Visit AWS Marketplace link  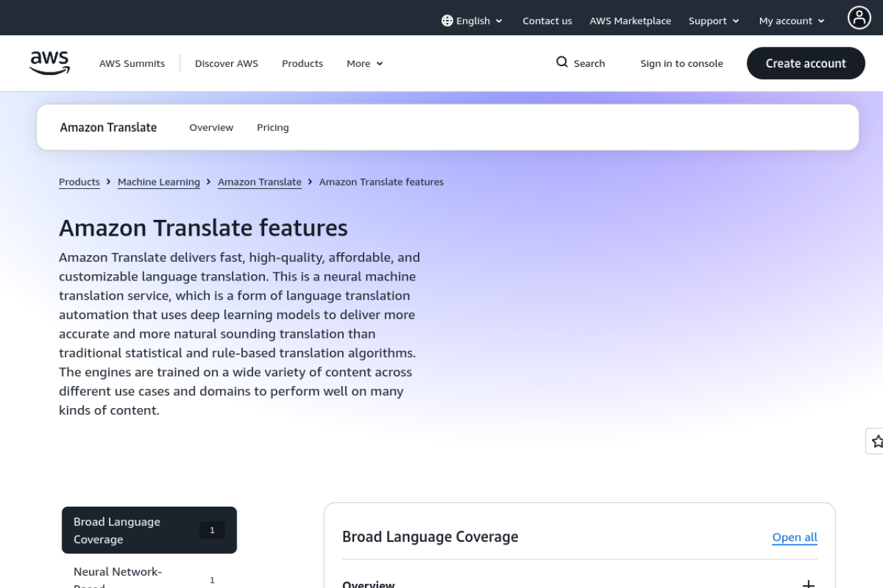630,21
